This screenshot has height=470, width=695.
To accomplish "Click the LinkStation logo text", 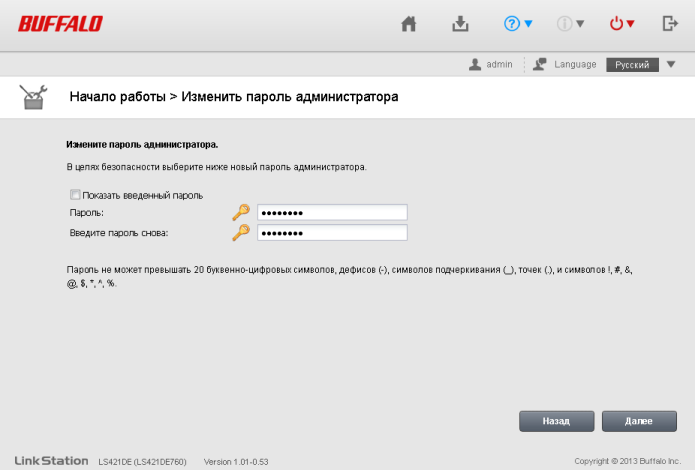I will (x=51, y=461).
